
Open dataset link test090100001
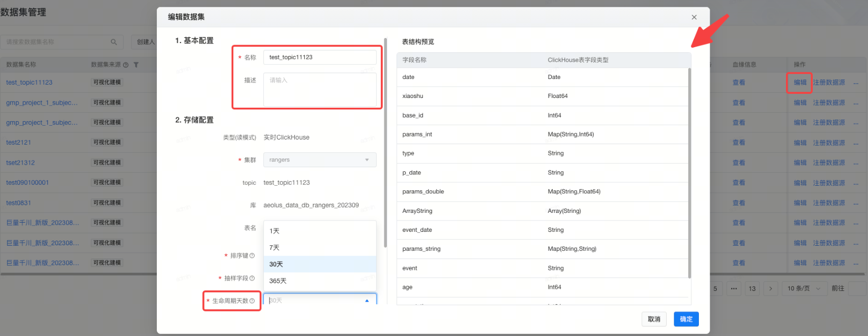[27, 183]
